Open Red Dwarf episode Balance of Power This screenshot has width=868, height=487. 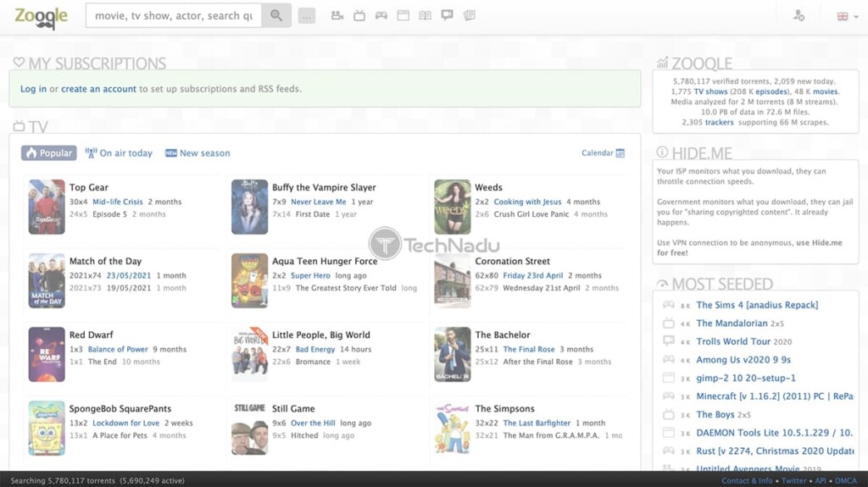(118, 349)
